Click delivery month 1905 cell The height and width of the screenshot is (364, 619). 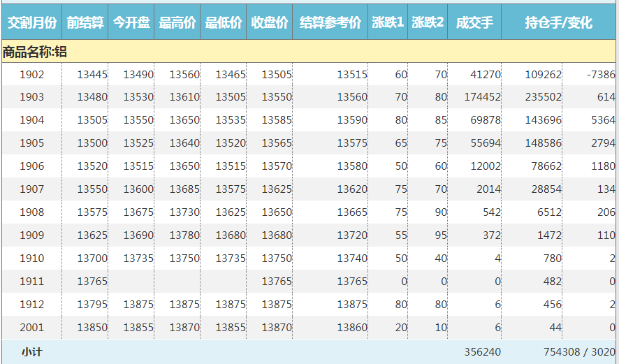point(31,143)
